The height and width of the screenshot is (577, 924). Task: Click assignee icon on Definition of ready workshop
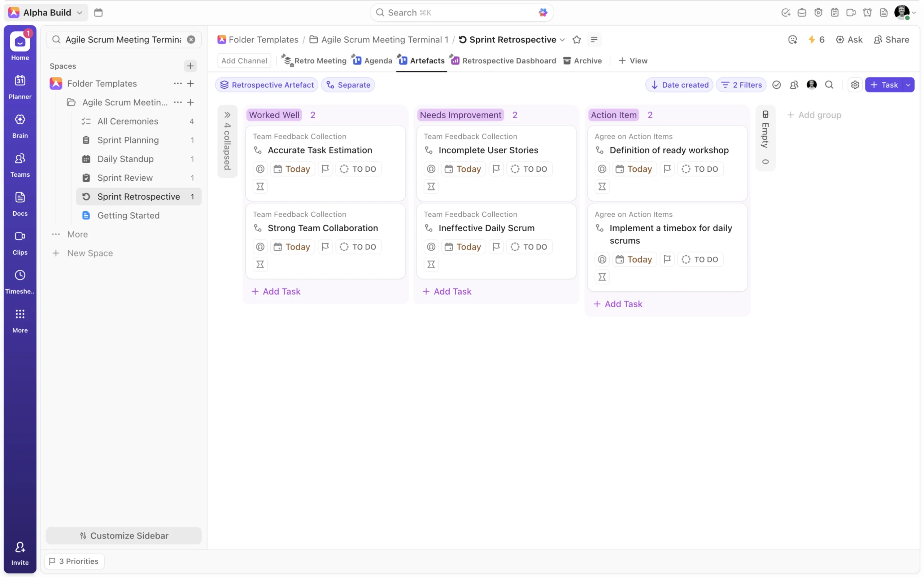point(602,169)
